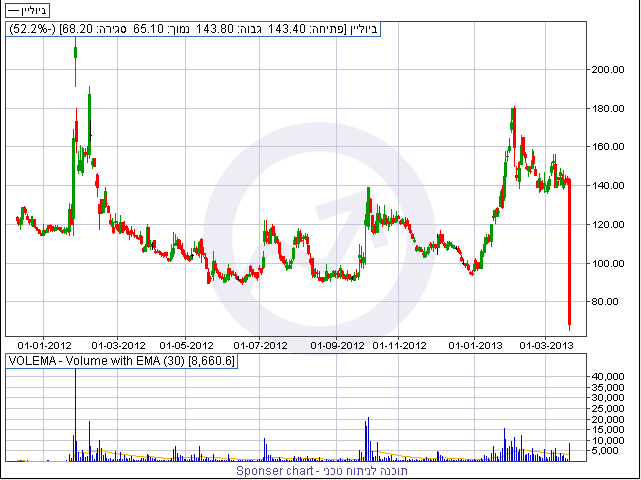The height and width of the screenshot is (480, 641).
Task: Click the 01-01-2013 date label
Action: pyautogui.click(x=475, y=345)
